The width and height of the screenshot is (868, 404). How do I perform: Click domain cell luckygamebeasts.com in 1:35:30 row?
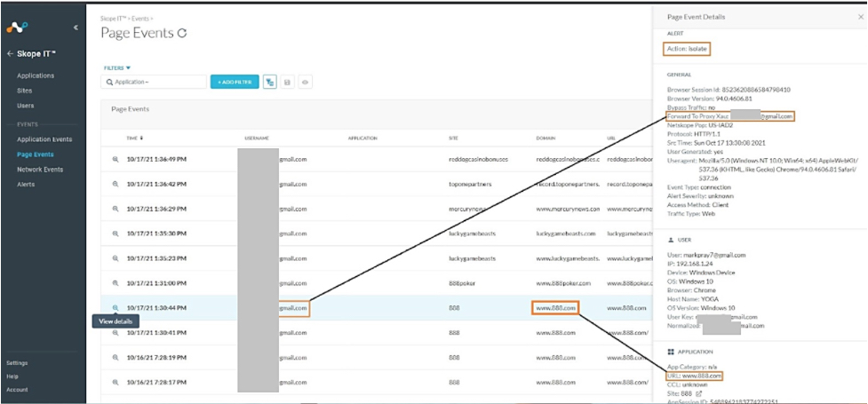click(566, 234)
